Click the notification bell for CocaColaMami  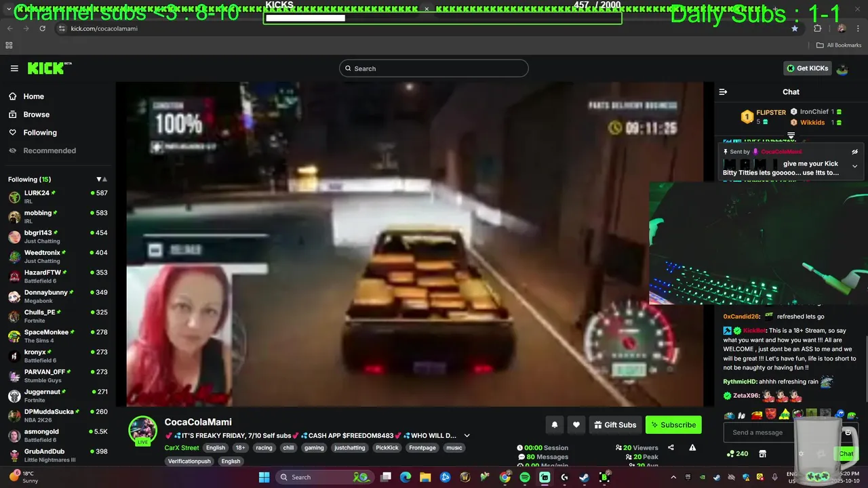pyautogui.click(x=555, y=425)
